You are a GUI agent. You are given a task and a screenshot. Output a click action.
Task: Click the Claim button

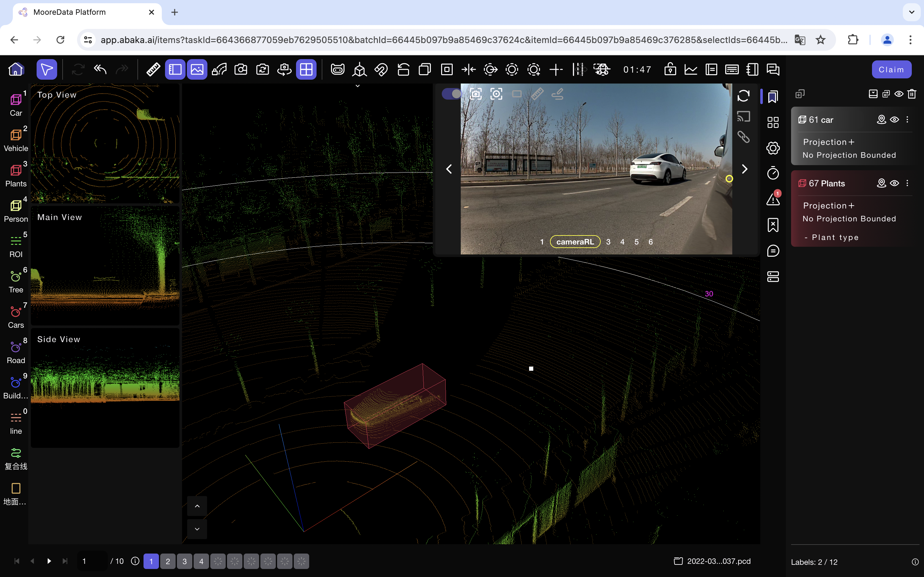pyautogui.click(x=891, y=69)
